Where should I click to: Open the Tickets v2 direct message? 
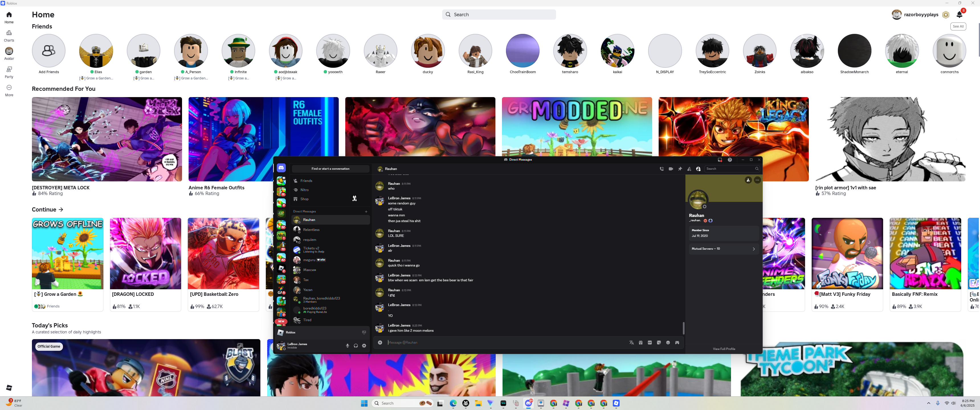tap(330, 250)
